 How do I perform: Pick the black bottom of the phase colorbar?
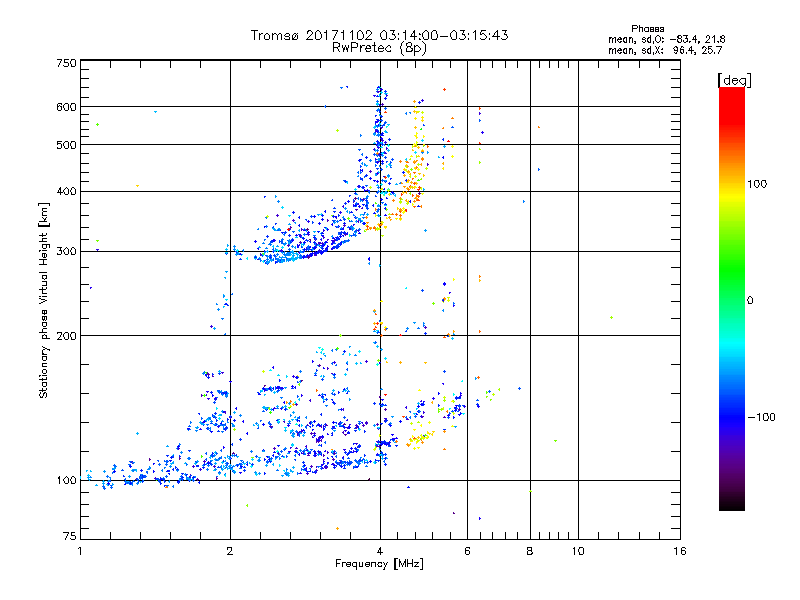pos(732,505)
